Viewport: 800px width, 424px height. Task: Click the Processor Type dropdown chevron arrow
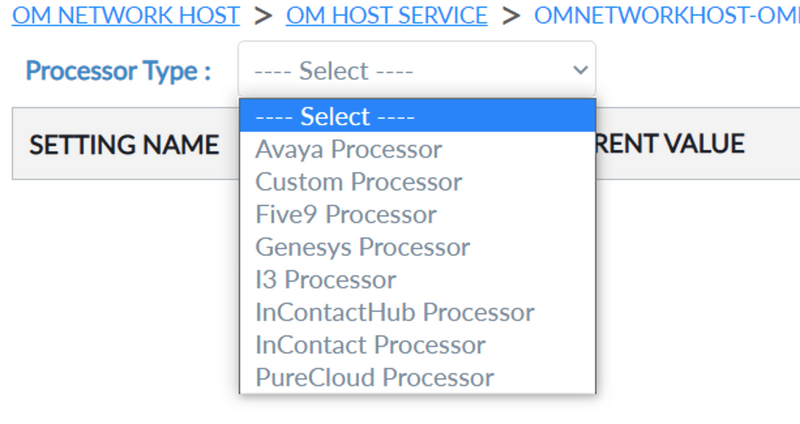click(580, 70)
